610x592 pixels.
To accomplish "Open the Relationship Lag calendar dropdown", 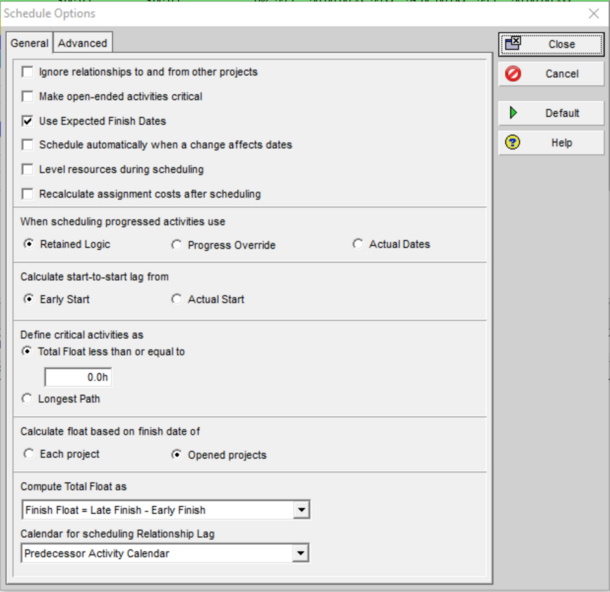I will click(x=302, y=553).
